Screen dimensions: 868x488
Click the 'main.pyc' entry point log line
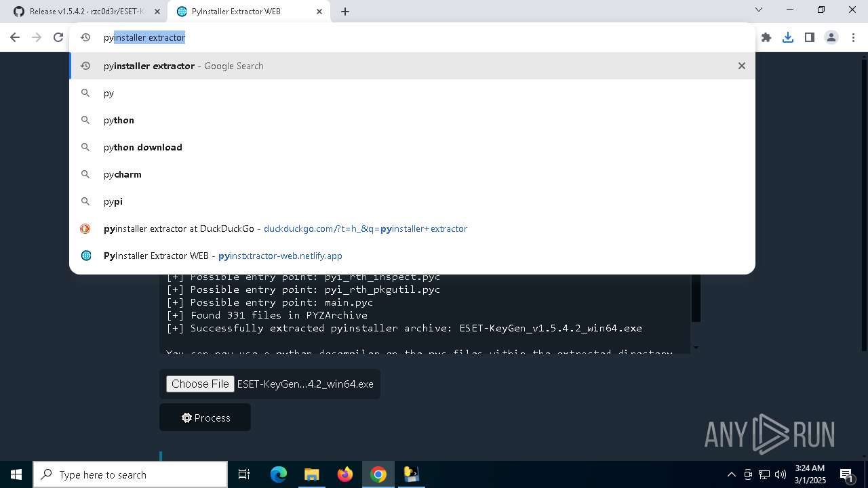click(x=270, y=302)
